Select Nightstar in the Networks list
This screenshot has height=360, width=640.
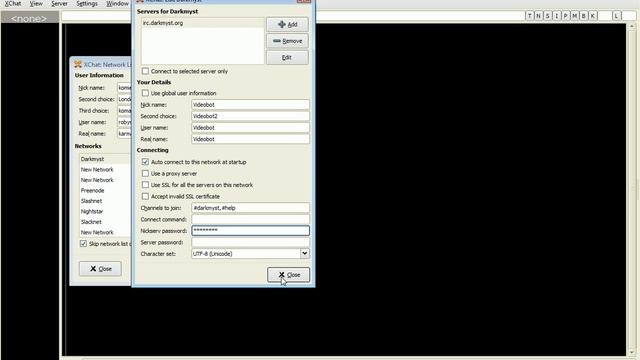(105, 211)
